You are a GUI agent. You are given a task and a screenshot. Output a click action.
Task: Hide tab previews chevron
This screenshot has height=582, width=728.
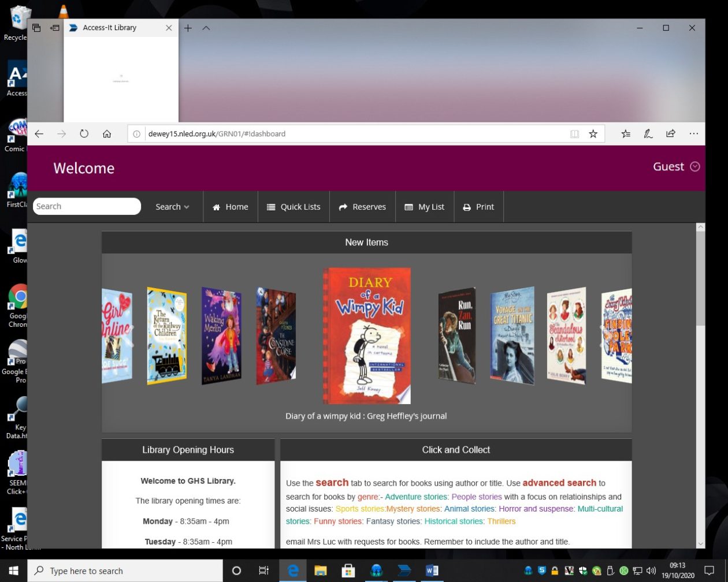coord(206,28)
